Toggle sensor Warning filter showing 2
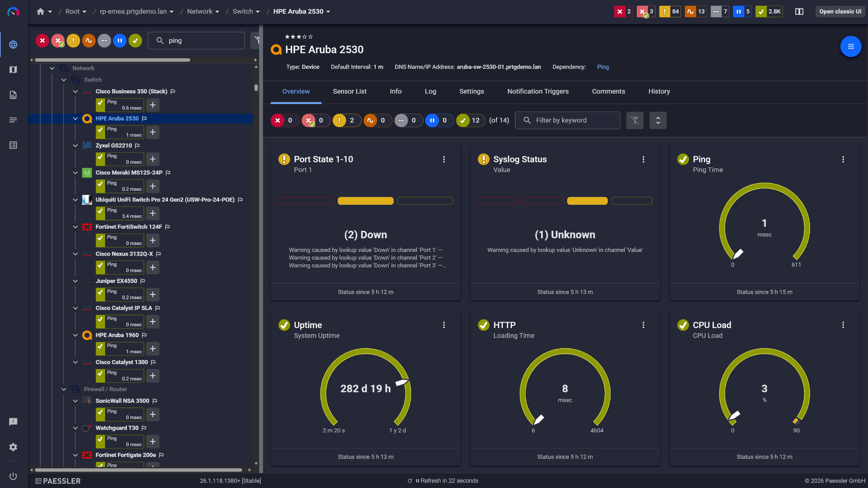Screen dimensions: 868x488 click(347, 120)
